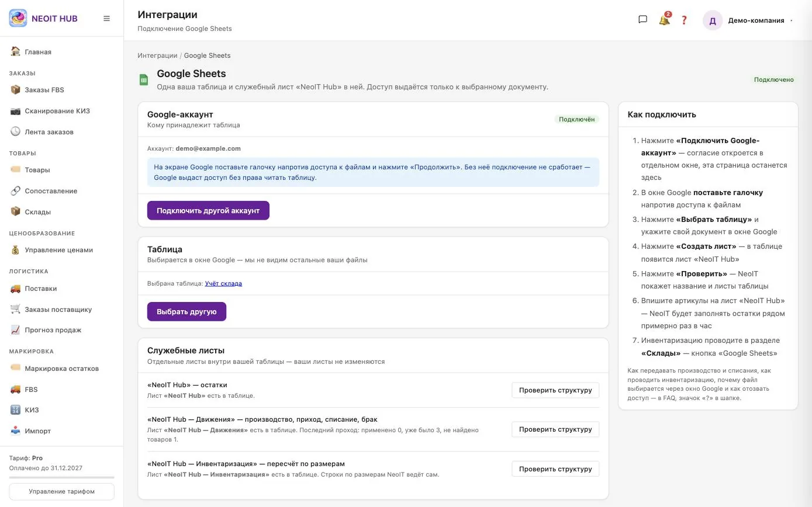
Task: Open the Сопоставление menu item
Action: [61, 191]
